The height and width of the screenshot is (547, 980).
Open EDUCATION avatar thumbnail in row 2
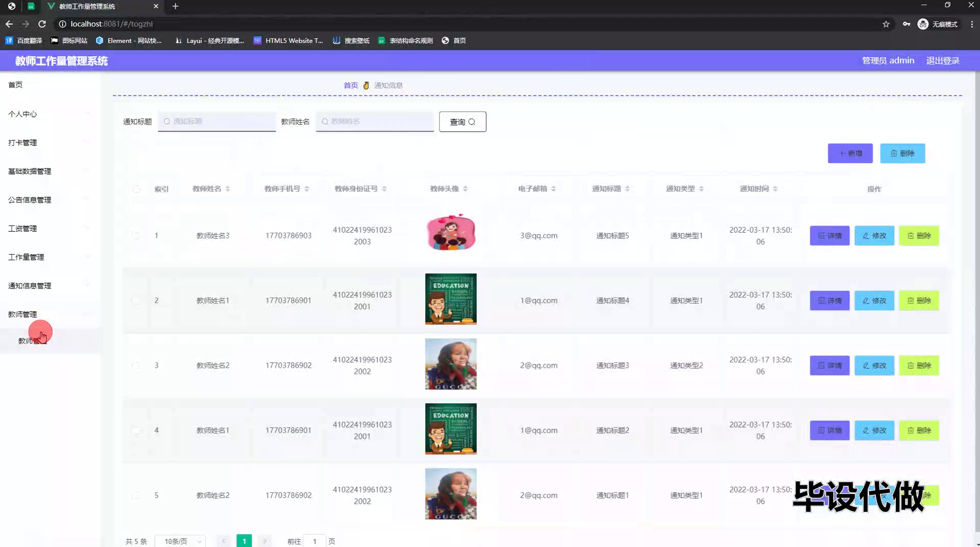(451, 299)
